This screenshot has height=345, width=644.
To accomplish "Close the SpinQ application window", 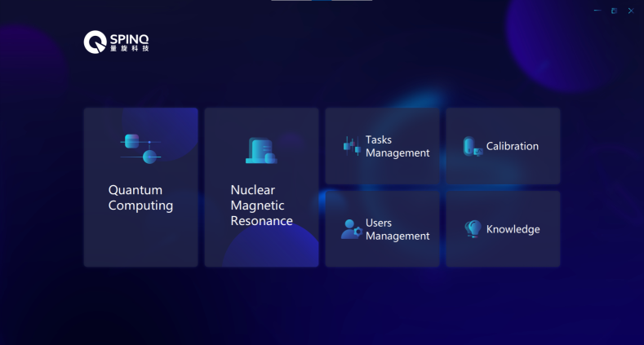I will click(631, 11).
